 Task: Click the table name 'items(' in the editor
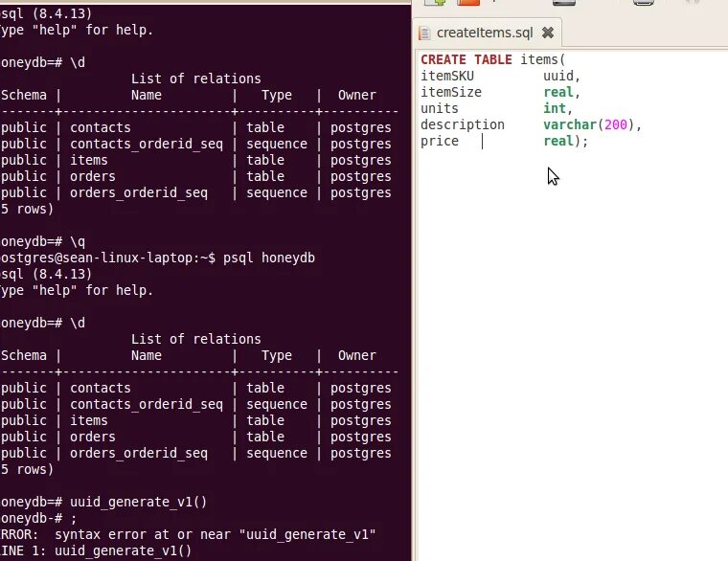tap(543, 60)
